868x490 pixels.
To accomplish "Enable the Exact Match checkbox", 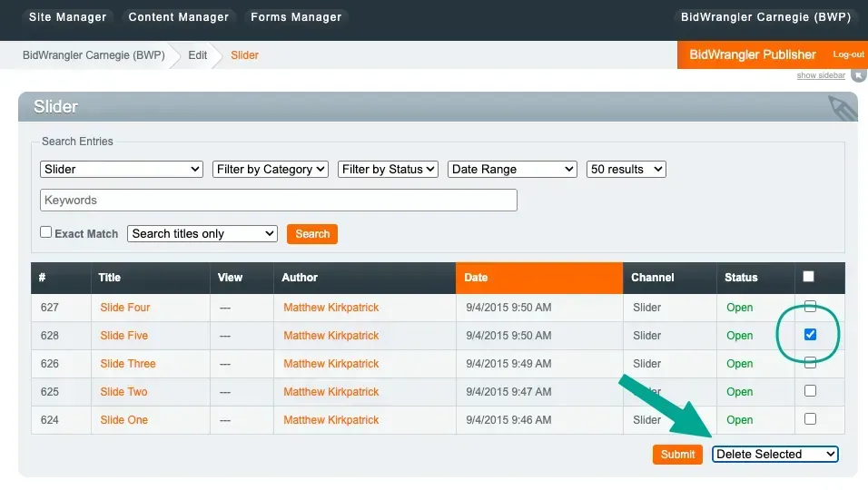I will point(46,232).
